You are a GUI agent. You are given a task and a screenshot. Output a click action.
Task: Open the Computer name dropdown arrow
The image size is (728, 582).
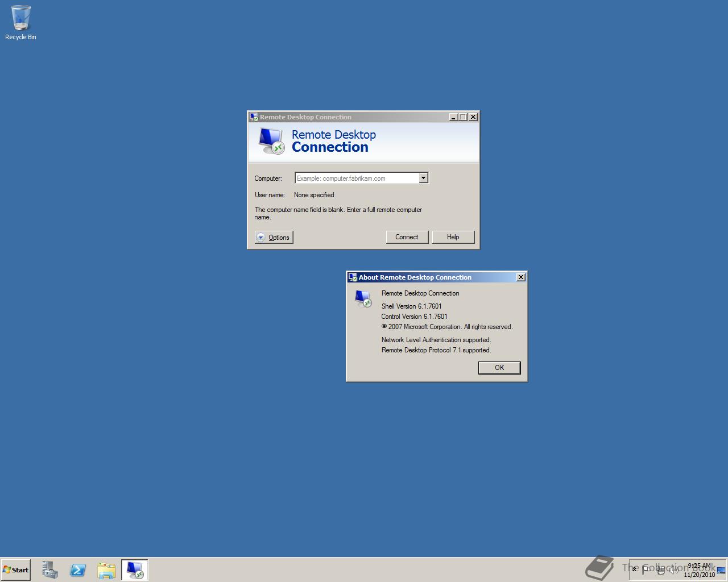[423, 178]
